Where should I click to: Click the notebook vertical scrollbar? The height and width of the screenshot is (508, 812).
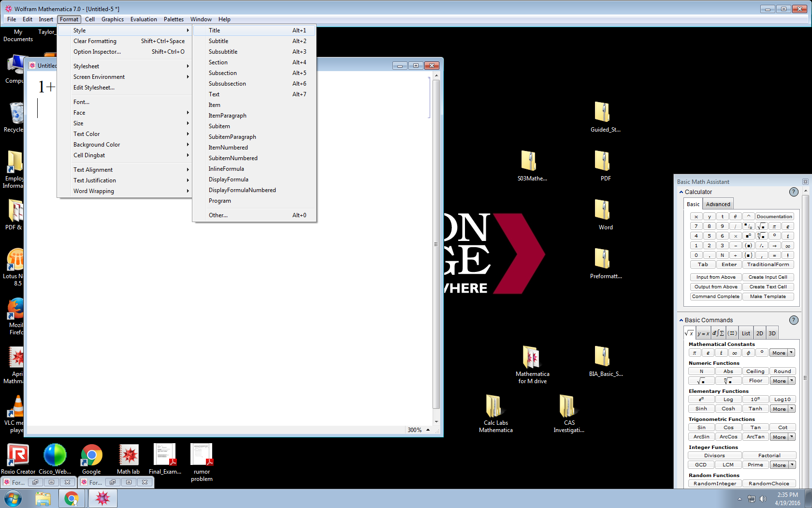click(x=436, y=244)
